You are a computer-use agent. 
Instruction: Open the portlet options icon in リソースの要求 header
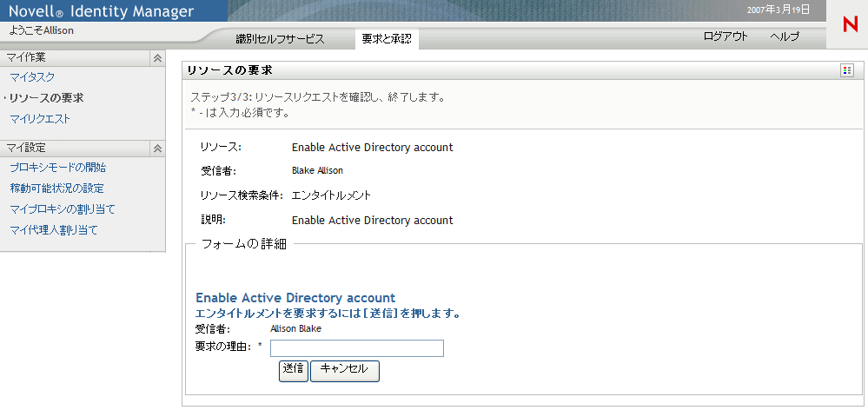846,70
